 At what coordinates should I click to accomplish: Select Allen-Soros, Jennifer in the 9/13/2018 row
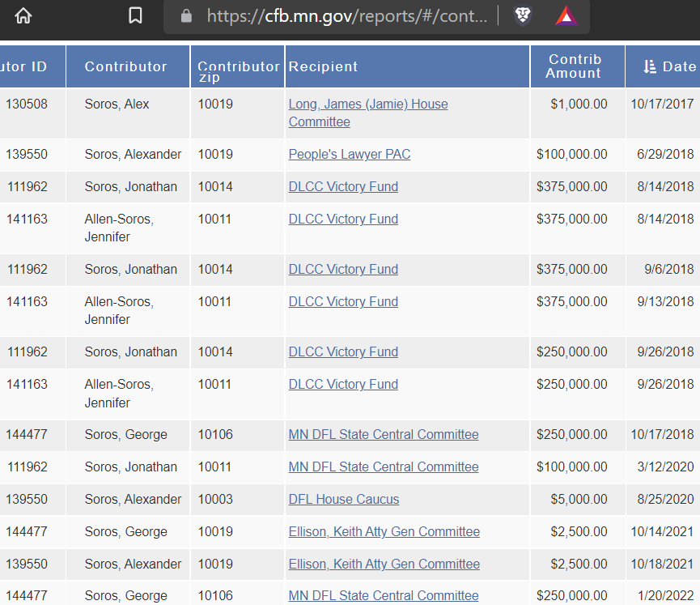(x=119, y=310)
